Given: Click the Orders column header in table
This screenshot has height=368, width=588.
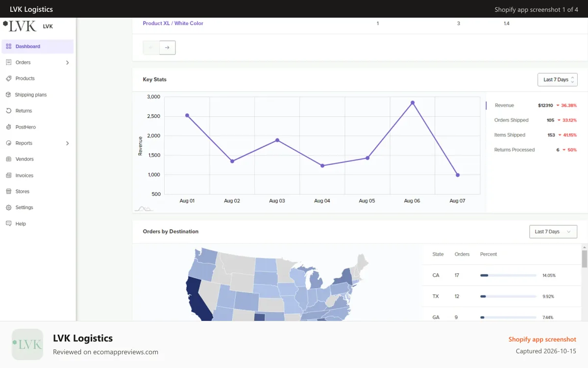Looking at the screenshot, I should click(x=462, y=254).
